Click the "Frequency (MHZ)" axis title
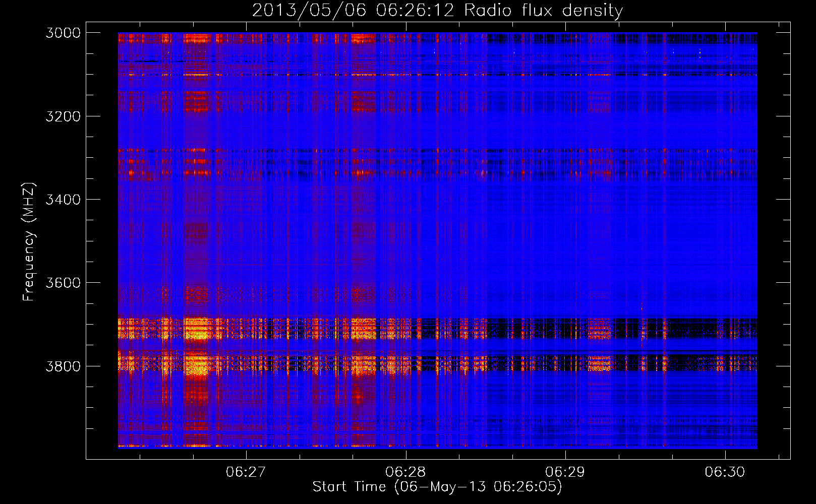This screenshot has width=816, height=504. (29, 242)
